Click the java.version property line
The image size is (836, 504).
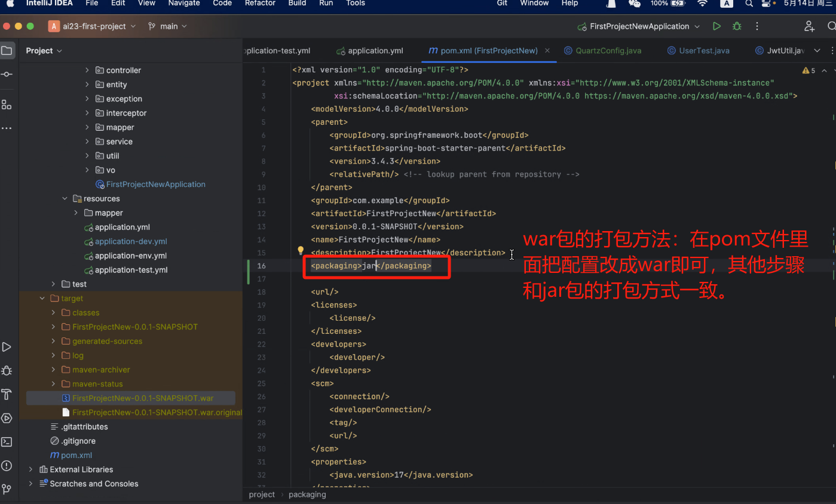coord(400,475)
